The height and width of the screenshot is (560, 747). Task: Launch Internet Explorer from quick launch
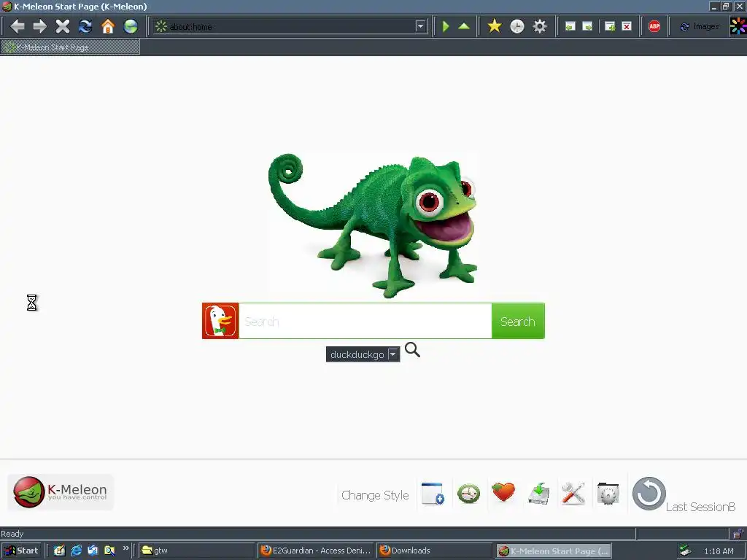(76, 551)
